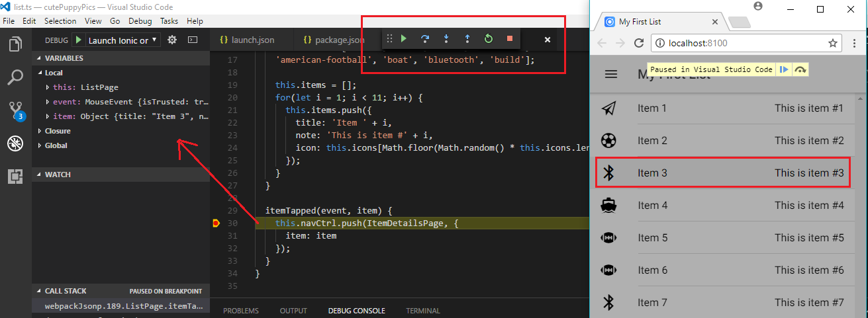Screen dimensions: 868x318
Task: Open the Help menu
Action: tap(195, 21)
